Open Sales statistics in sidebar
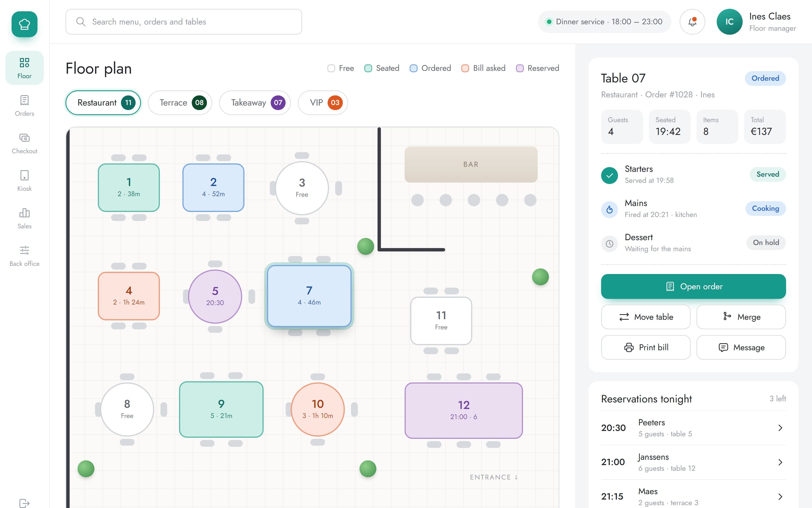 pos(25,218)
